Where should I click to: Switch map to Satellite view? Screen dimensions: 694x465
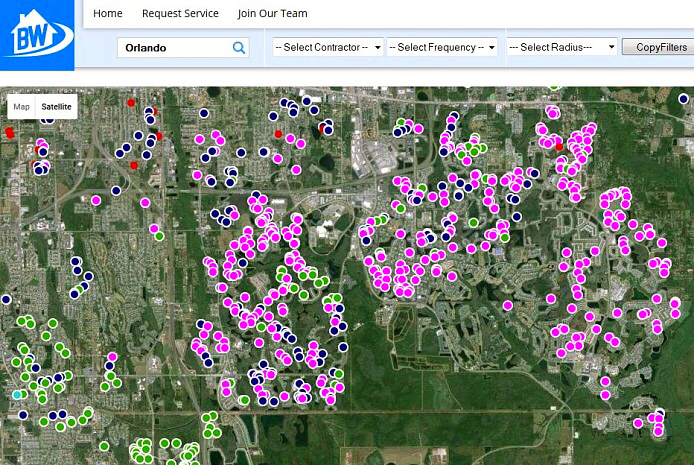(56, 107)
